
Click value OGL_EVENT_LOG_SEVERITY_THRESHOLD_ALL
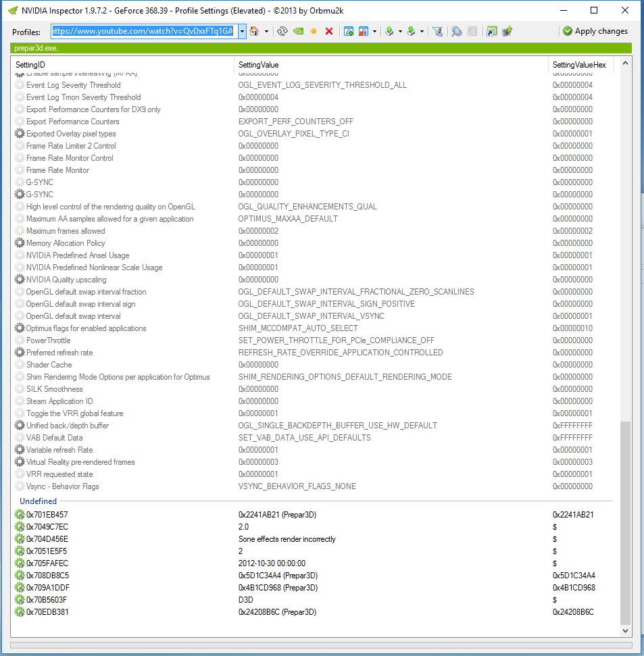322,85
